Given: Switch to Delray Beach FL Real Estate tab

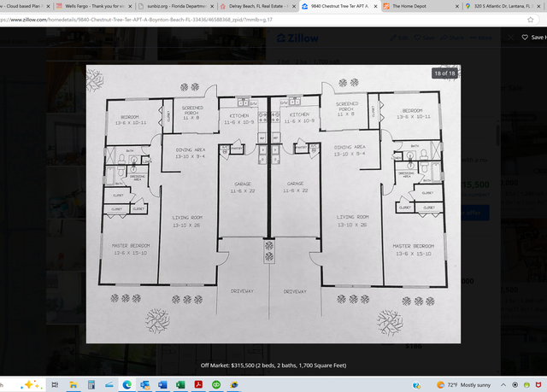Looking at the screenshot, I should 254,6.
